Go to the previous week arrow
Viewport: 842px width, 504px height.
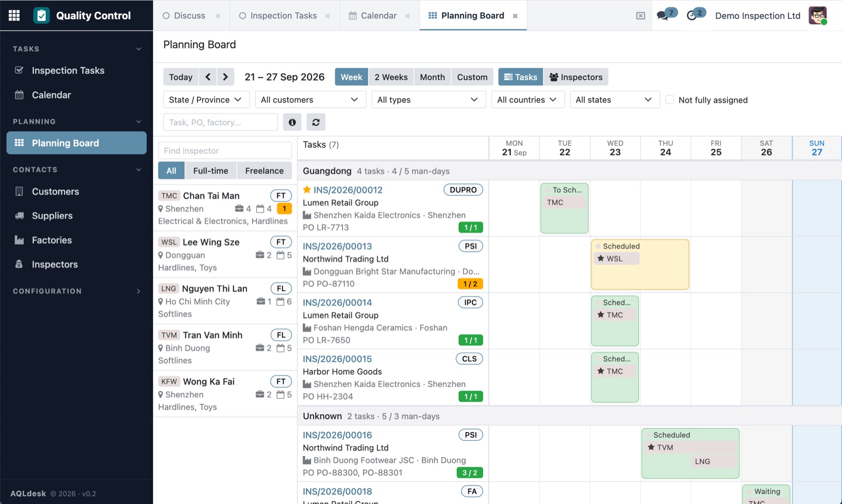208,77
